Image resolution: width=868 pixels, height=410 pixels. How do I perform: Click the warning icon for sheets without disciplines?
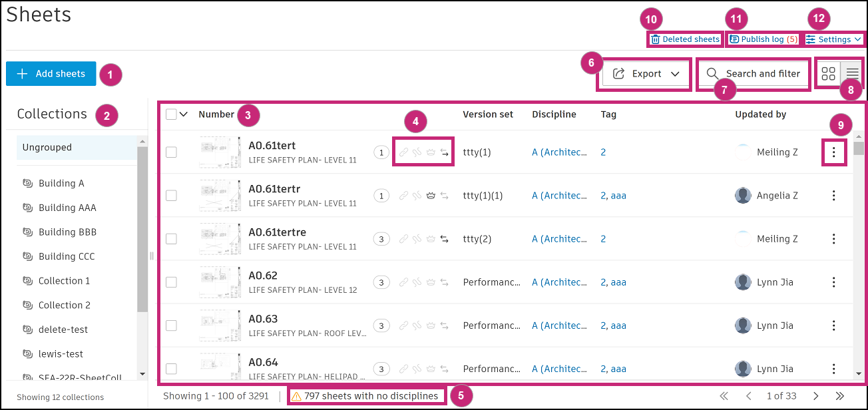click(x=297, y=396)
